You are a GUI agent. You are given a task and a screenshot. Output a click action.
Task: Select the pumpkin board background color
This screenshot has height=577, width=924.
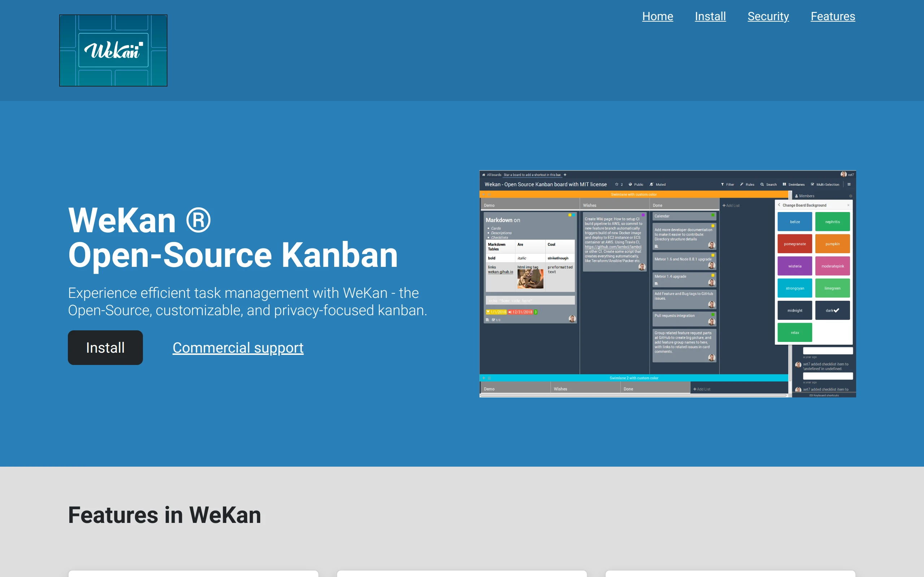[x=833, y=243]
